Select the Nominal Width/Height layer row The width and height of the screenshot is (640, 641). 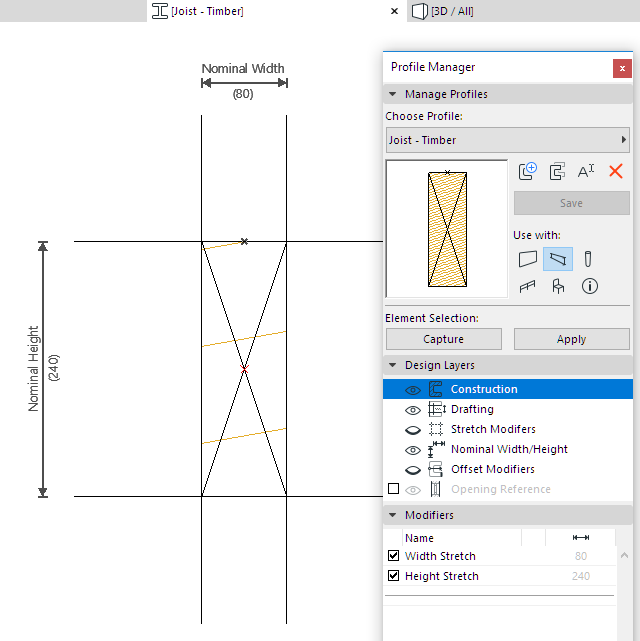pos(508,449)
